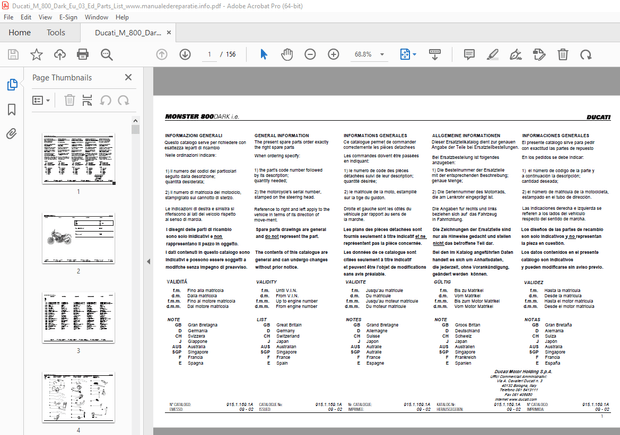The height and width of the screenshot is (435, 620).
Task: Upload the file via the cloud icon
Action: 60,55
